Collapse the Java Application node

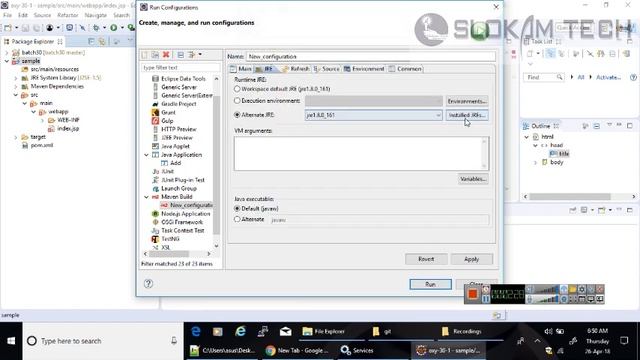[x=147, y=155]
